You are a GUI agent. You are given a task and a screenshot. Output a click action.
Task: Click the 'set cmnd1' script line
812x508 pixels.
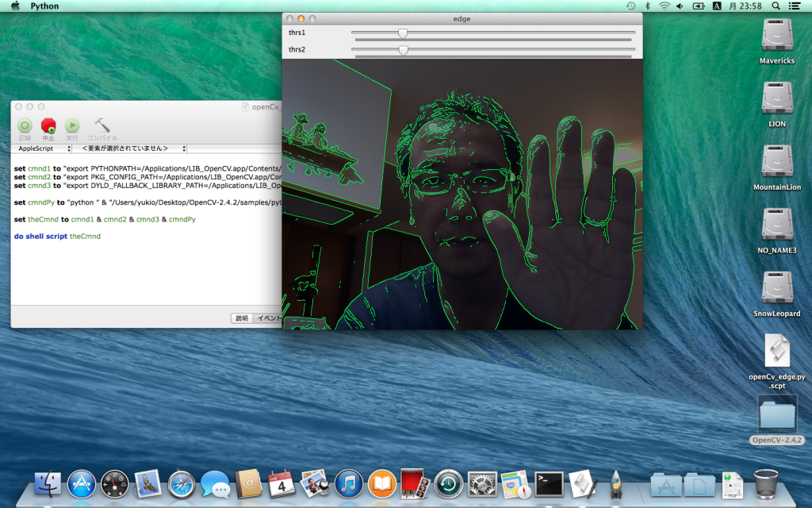click(x=147, y=168)
